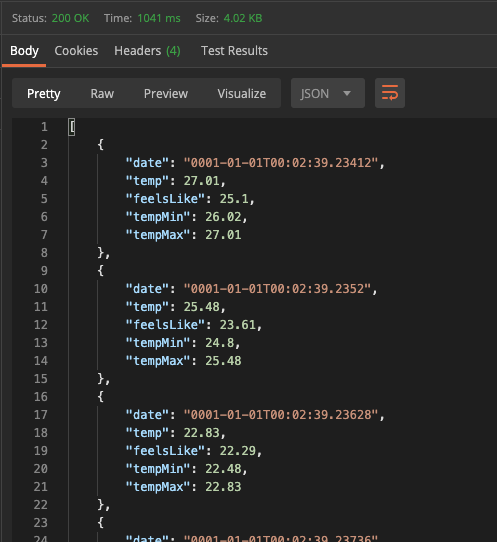Click the closing brace on line 8
The image size is (497, 542).
click(100, 253)
